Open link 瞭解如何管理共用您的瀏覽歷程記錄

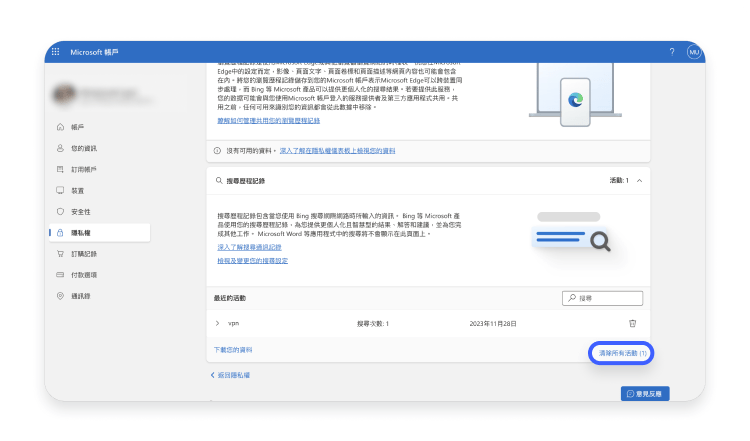click(x=268, y=121)
